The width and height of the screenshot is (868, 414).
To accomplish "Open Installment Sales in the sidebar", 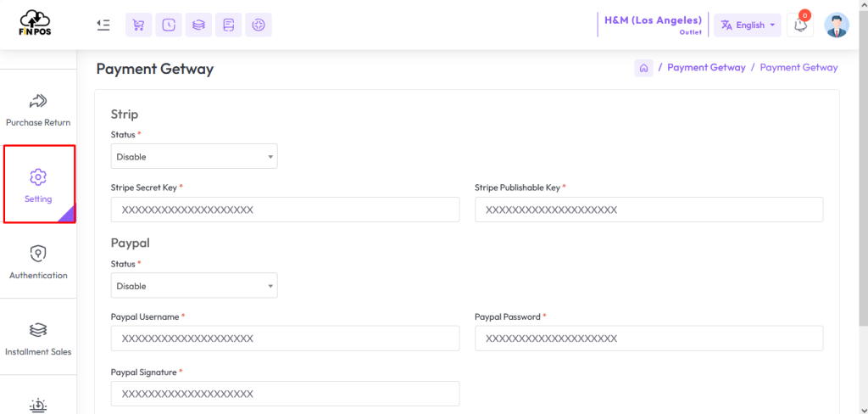I will point(38,337).
